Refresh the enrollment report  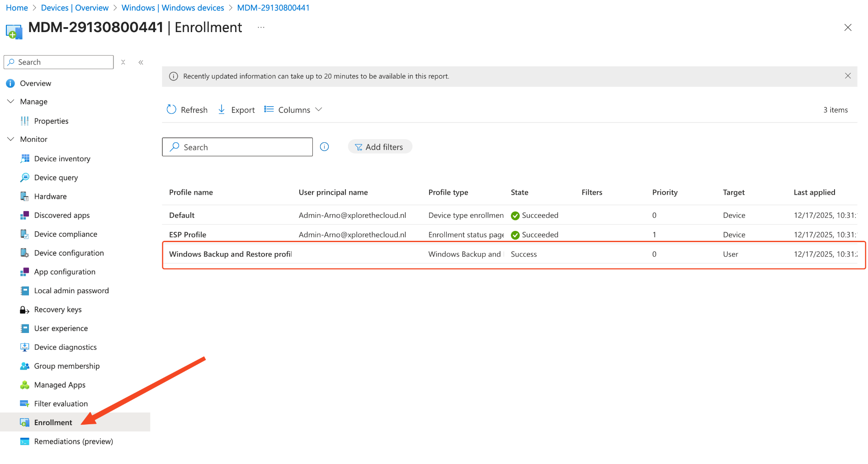point(187,109)
